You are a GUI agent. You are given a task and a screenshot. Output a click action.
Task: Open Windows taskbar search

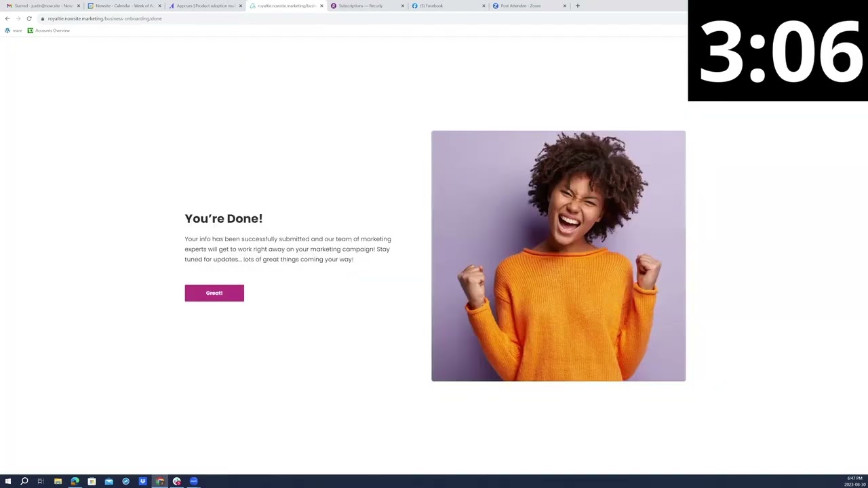pyautogui.click(x=24, y=481)
